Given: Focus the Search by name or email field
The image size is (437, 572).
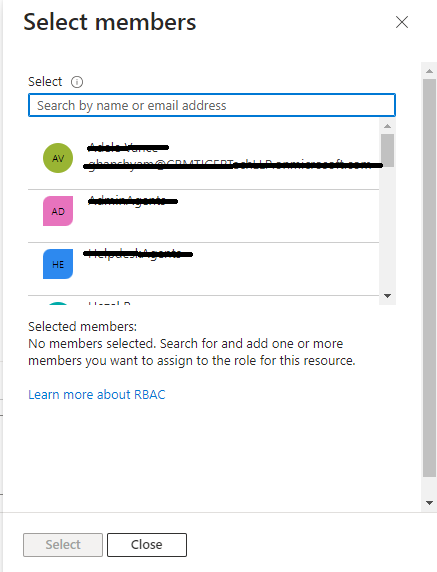Looking at the screenshot, I should point(212,105).
